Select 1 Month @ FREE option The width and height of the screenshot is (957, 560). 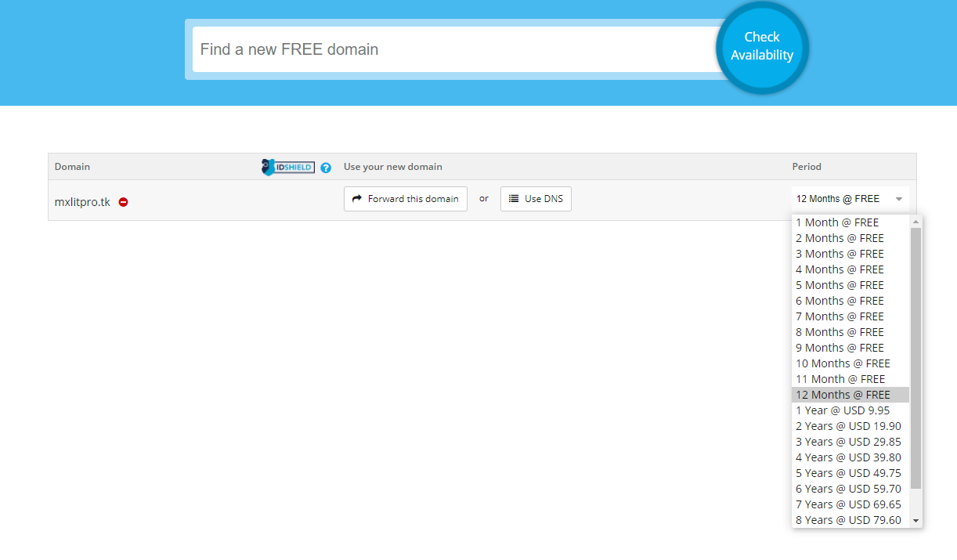[x=837, y=222]
